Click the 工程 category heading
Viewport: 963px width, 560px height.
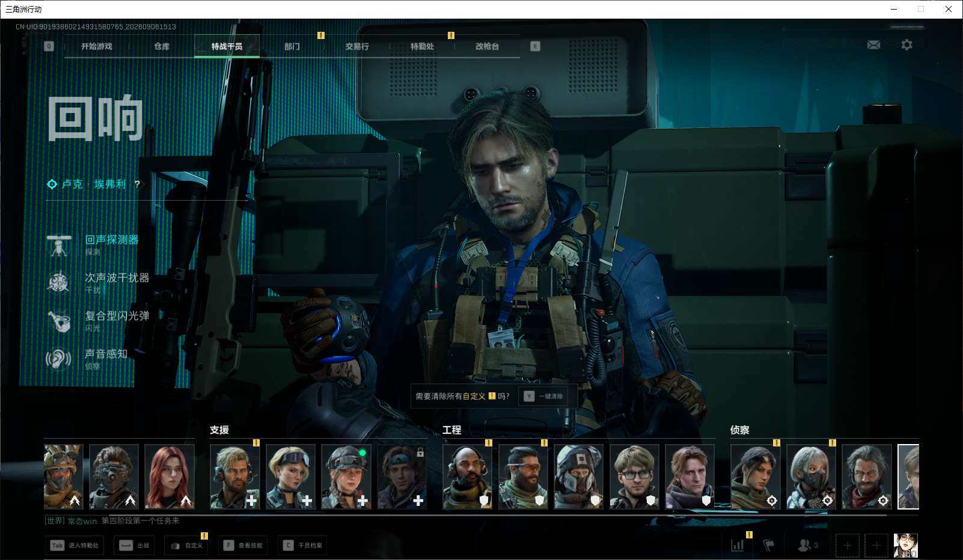coord(452,430)
